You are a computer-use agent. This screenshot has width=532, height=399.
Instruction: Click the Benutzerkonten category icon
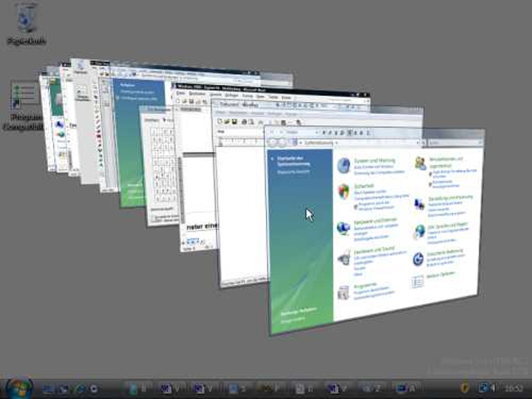click(420, 163)
